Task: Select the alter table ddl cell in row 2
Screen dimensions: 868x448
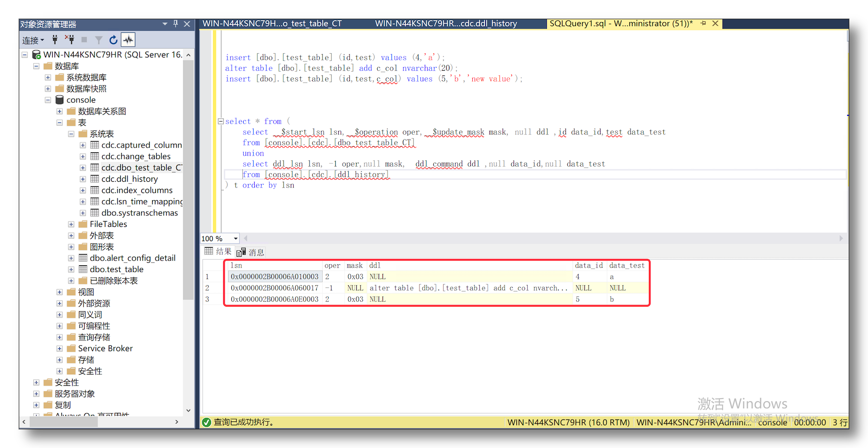Action: point(469,288)
